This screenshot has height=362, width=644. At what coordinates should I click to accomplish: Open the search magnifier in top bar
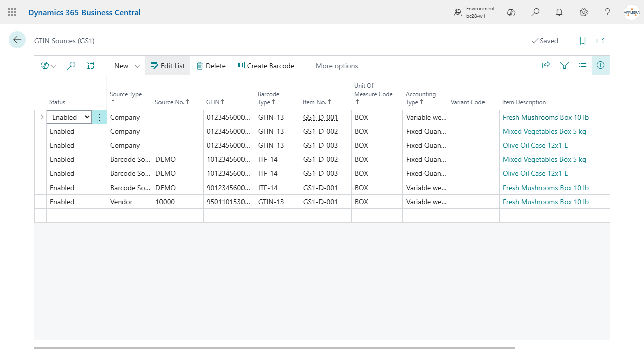coord(535,12)
